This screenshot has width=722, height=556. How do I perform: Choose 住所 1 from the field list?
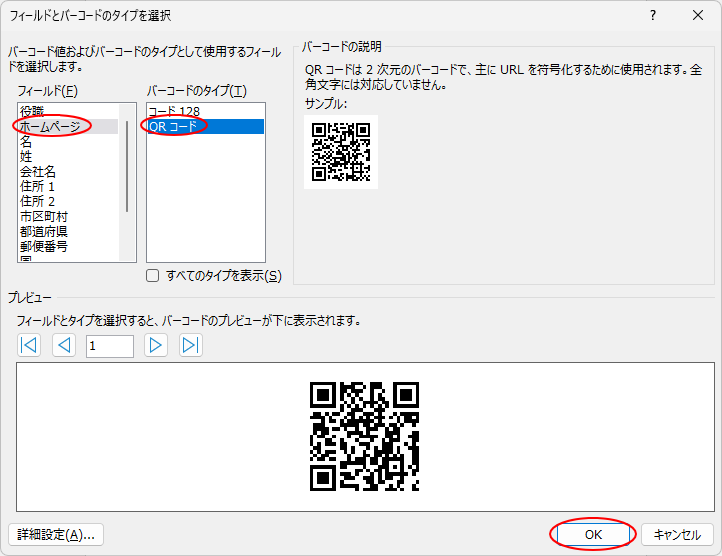pos(38,186)
